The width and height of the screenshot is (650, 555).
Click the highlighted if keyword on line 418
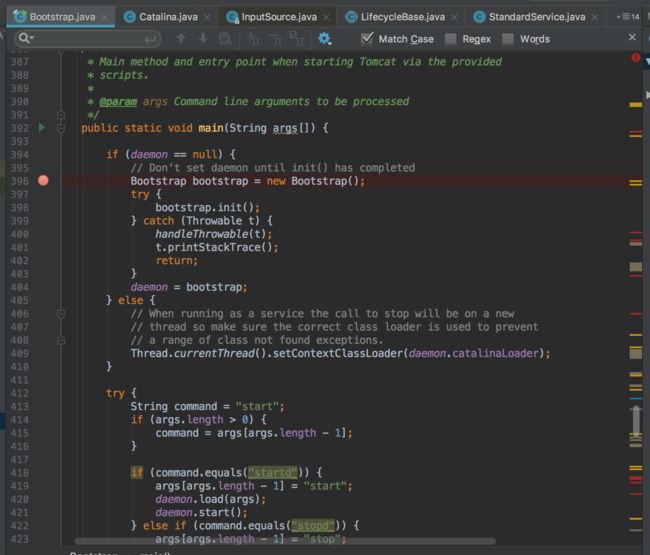[137, 473]
